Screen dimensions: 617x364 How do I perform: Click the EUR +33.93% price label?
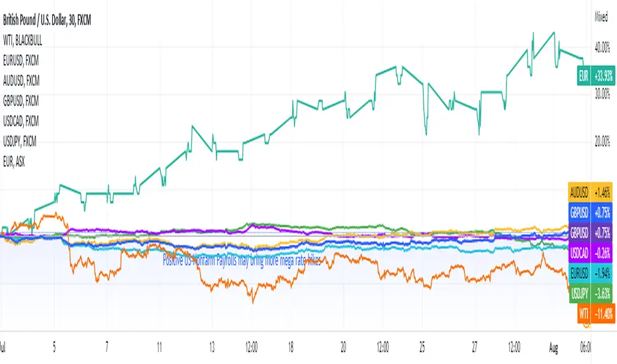tap(596, 75)
